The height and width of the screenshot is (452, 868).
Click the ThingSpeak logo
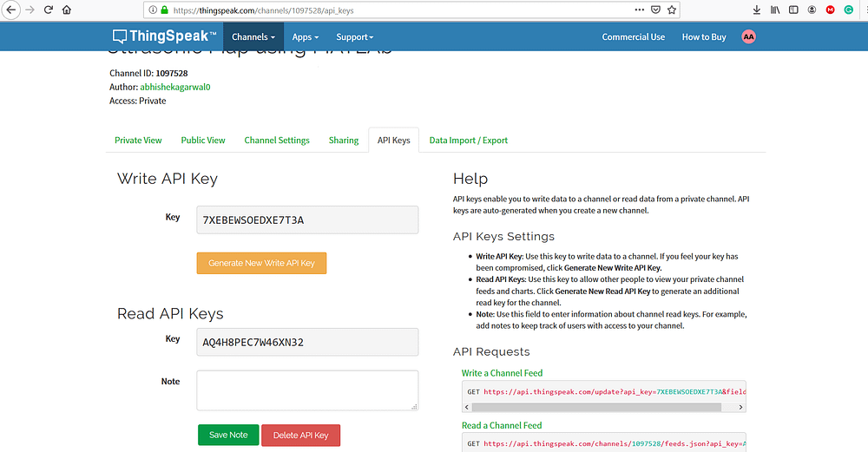coord(164,36)
